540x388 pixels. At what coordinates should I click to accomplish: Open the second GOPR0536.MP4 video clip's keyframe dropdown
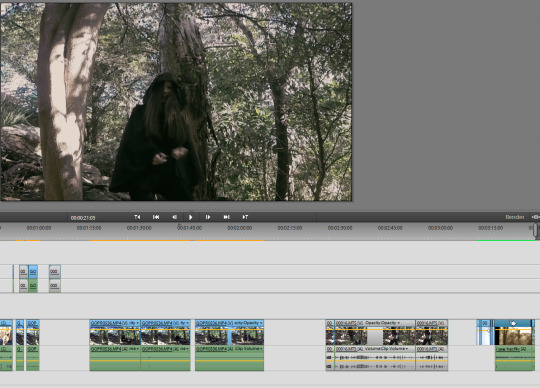click(x=188, y=323)
